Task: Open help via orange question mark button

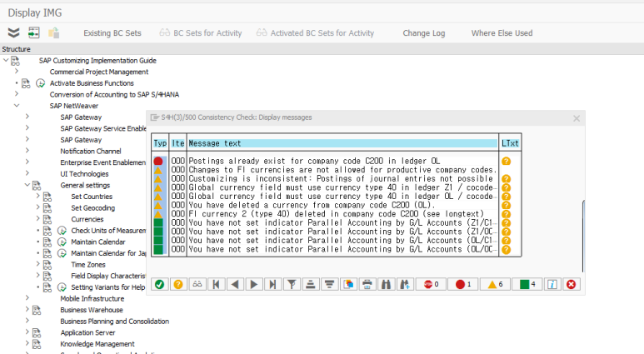Action: click(x=178, y=284)
